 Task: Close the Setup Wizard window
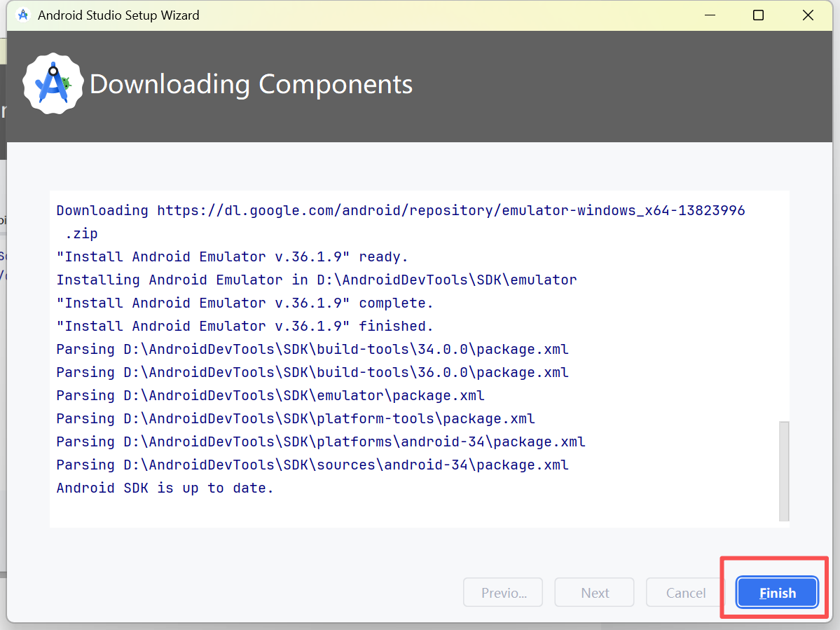coord(808,15)
